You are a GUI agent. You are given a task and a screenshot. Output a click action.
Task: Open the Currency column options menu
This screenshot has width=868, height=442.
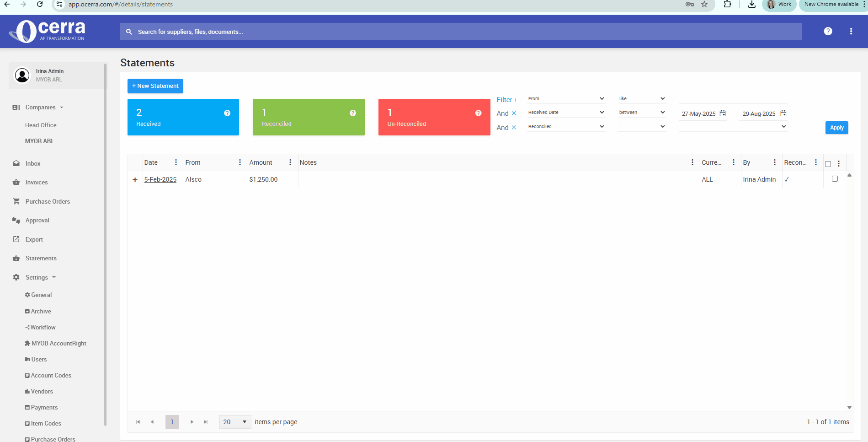734,162
